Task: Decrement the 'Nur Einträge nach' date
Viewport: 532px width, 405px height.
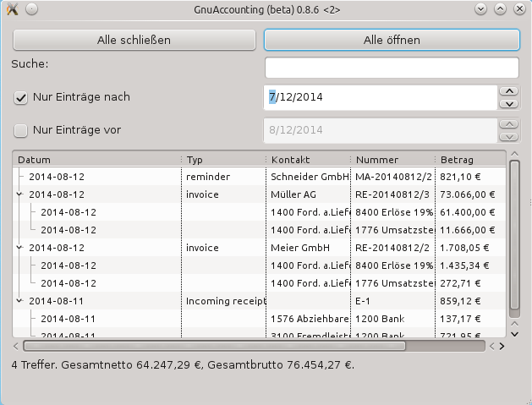Action: pos(509,104)
